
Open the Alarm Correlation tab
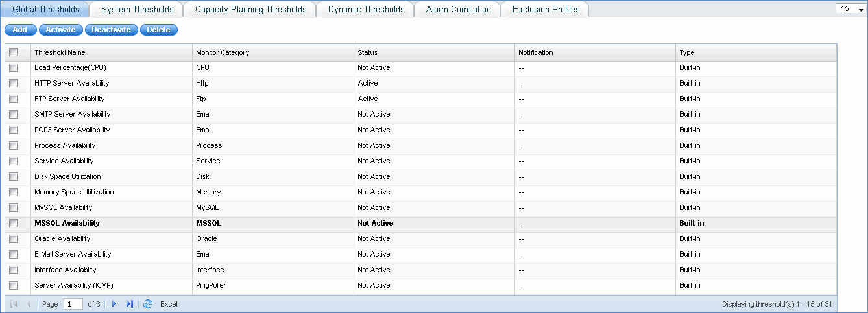tap(459, 10)
